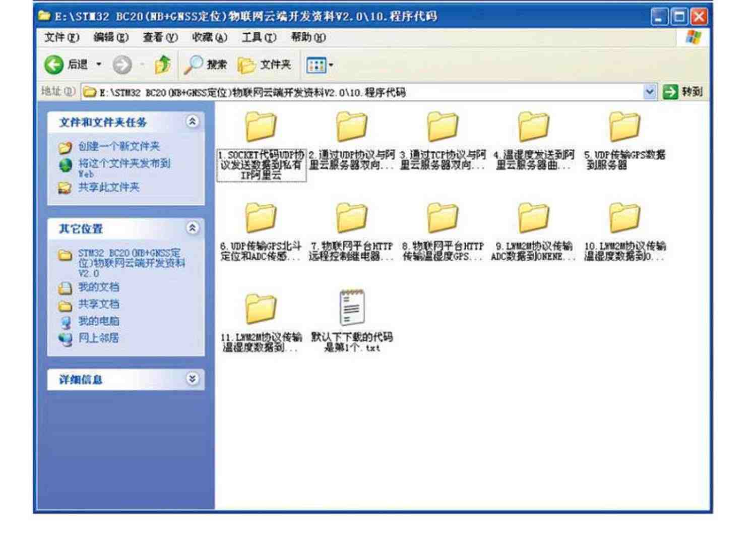Screen dimensions: 756x534
Task: Open the 文件(F) menu
Action: click(x=62, y=37)
